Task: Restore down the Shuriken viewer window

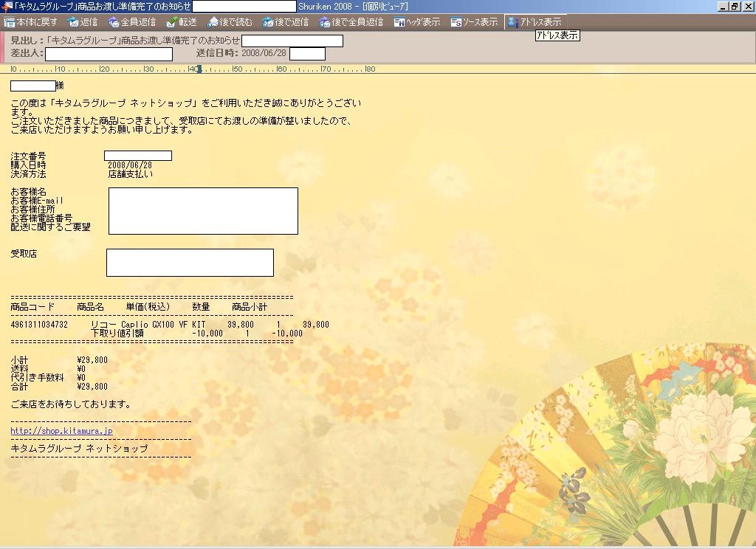Action: (735, 7)
